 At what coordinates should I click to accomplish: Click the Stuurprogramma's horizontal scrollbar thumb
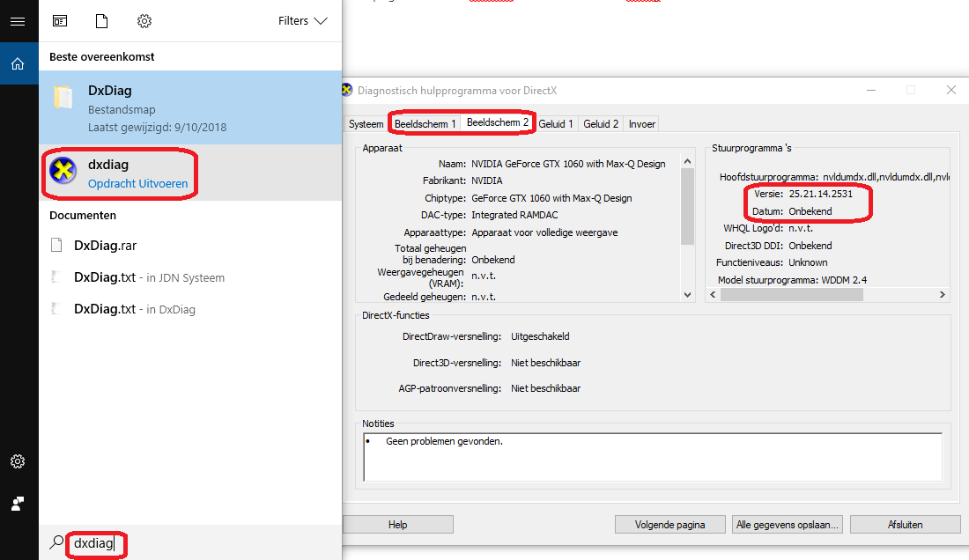click(792, 294)
